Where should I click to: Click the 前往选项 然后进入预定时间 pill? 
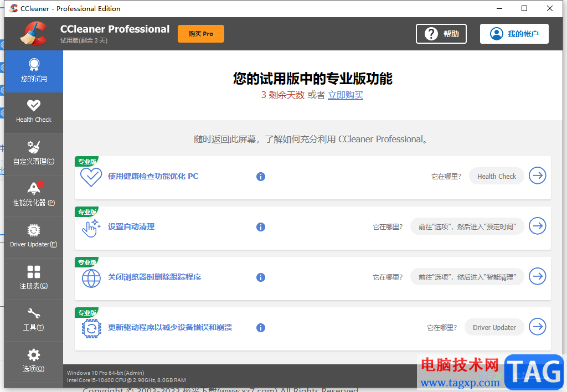click(467, 227)
